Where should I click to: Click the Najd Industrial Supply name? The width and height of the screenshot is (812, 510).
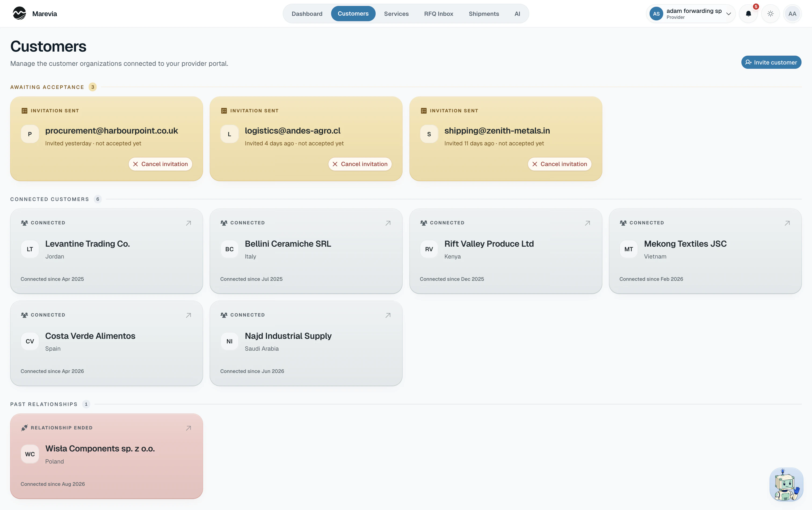(x=288, y=336)
